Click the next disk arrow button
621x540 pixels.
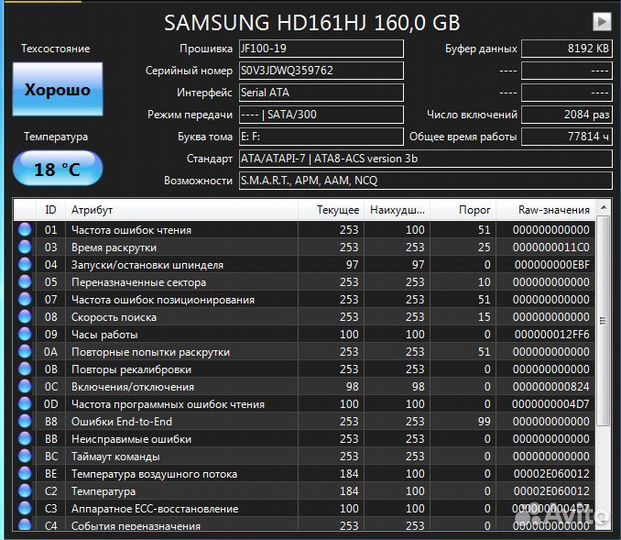(602, 21)
